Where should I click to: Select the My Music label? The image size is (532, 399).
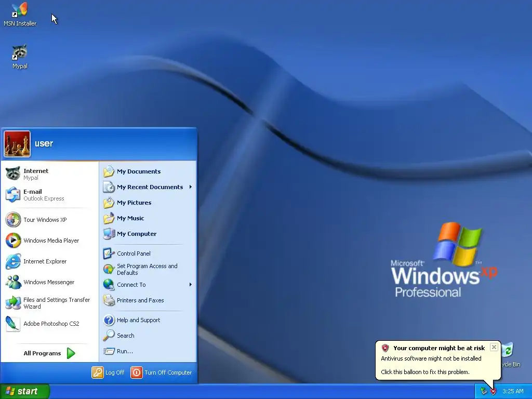coord(130,218)
